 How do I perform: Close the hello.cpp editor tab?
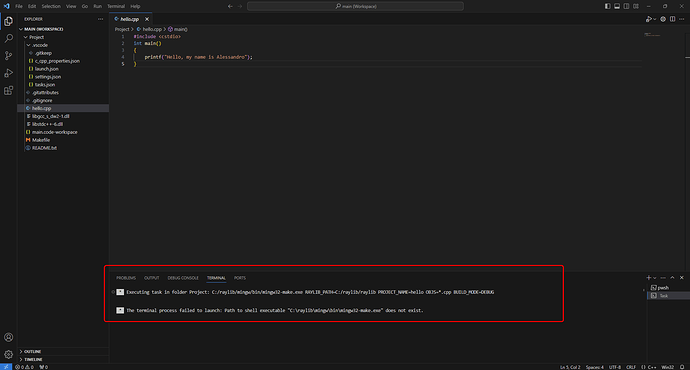click(147, 19)
